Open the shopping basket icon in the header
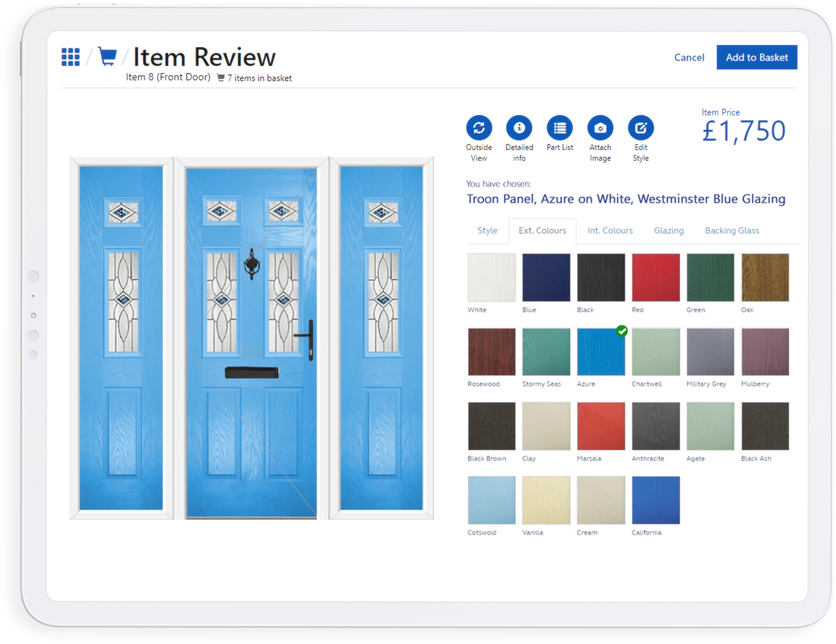This screenshot has width=836, height=644. coord(108,57)
